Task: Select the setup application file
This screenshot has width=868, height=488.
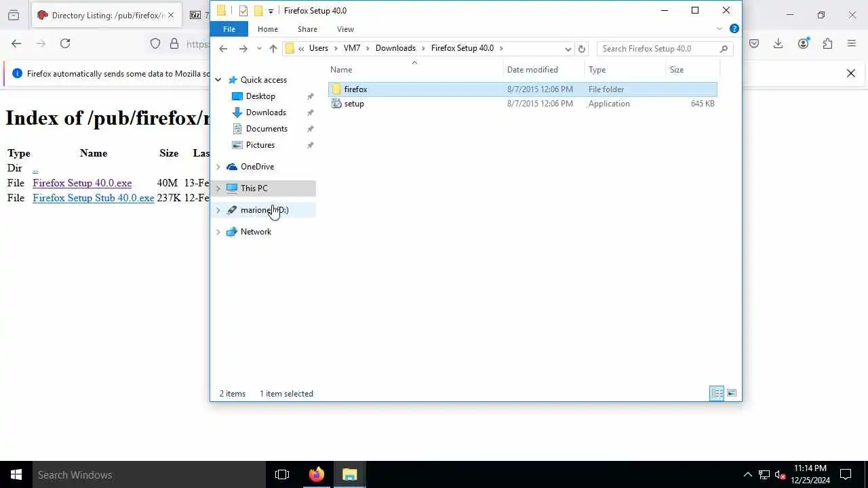Action: (x=522, y=104)
